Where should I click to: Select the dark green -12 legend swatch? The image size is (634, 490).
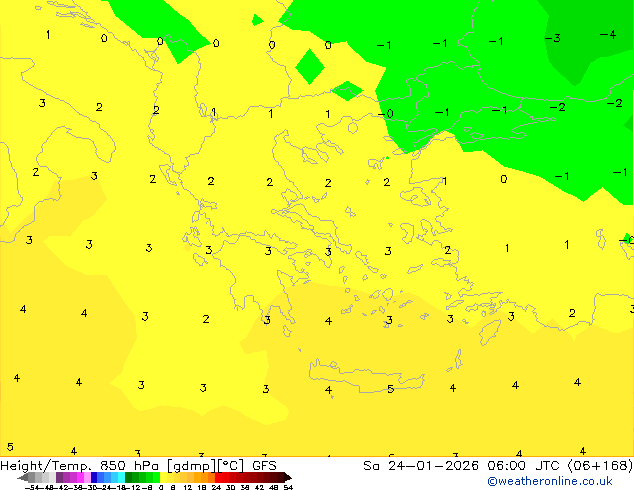tap(129, 477)
